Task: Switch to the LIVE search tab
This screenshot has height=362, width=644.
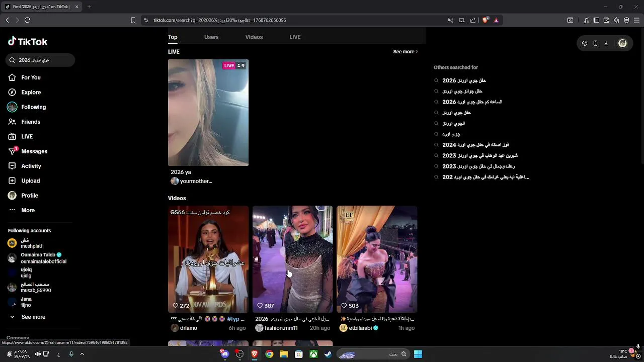Action: click(295, 37)
